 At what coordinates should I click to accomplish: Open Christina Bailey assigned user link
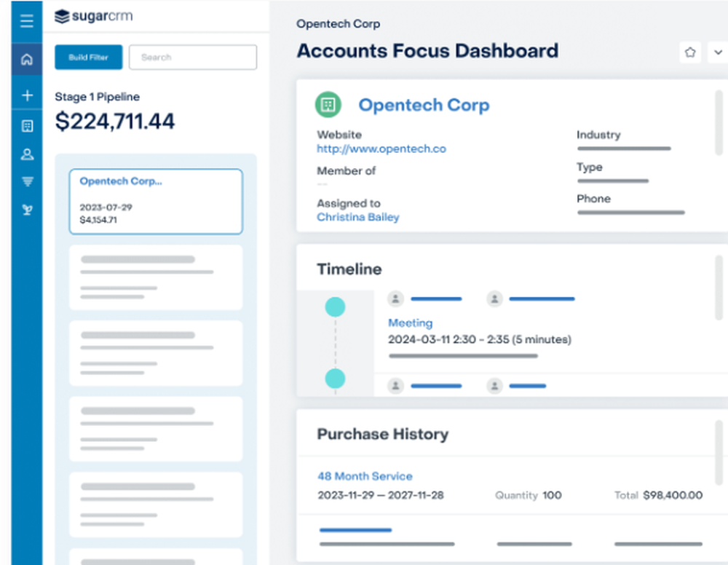tap(358, 217)
